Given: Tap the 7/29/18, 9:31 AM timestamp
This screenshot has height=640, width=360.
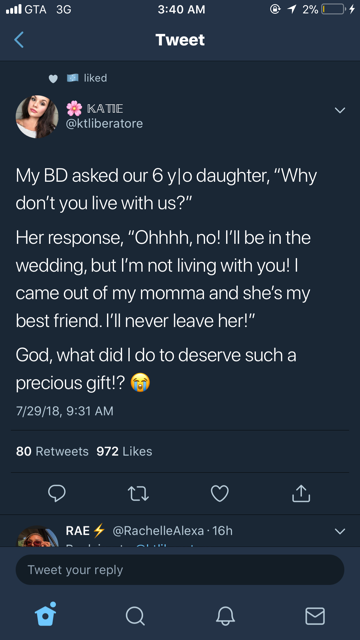Looking at the screenshot, I should (x=64, y=411).
